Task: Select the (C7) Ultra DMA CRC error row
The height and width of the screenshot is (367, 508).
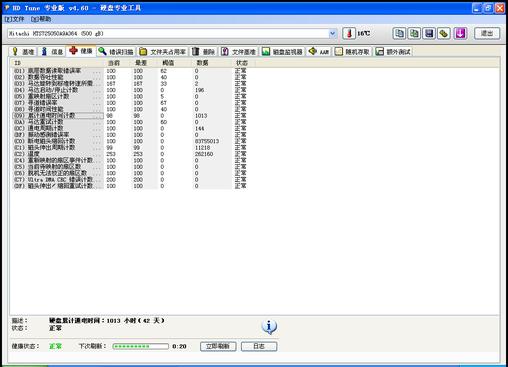Action: click(130, 180)
